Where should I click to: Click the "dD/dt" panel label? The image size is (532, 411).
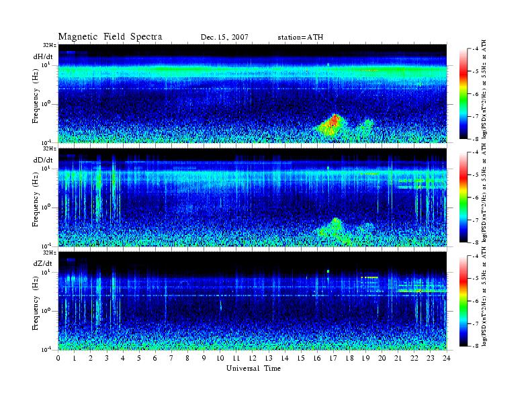pyautogui.click(x=43, y=160)
